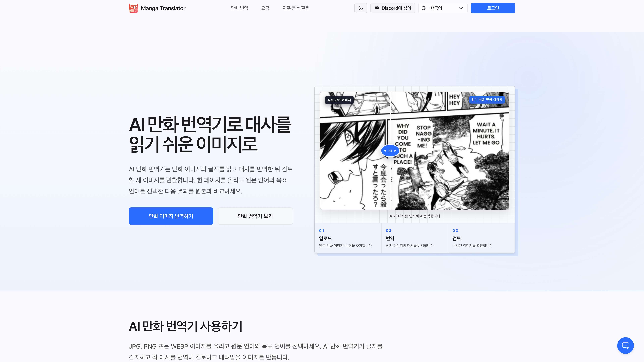Open the 한국어 language dropdown
The height and width of the screenshot is (362, 644).
click(443, 8)
